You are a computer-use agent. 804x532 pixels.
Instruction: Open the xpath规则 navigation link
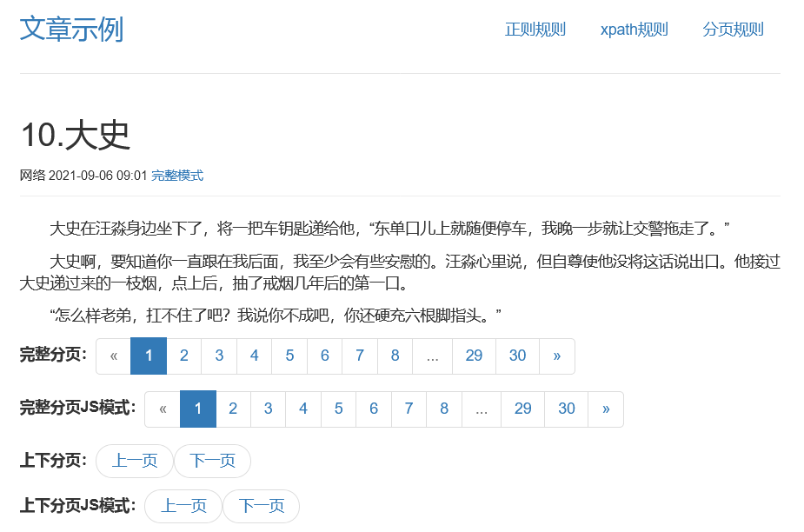click(634, 29)
